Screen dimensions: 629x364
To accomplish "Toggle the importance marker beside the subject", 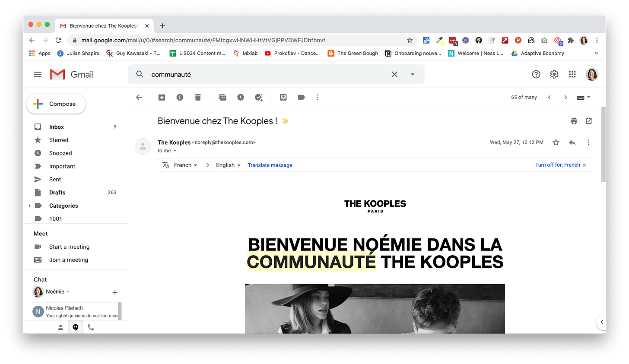I will (285, 121).
